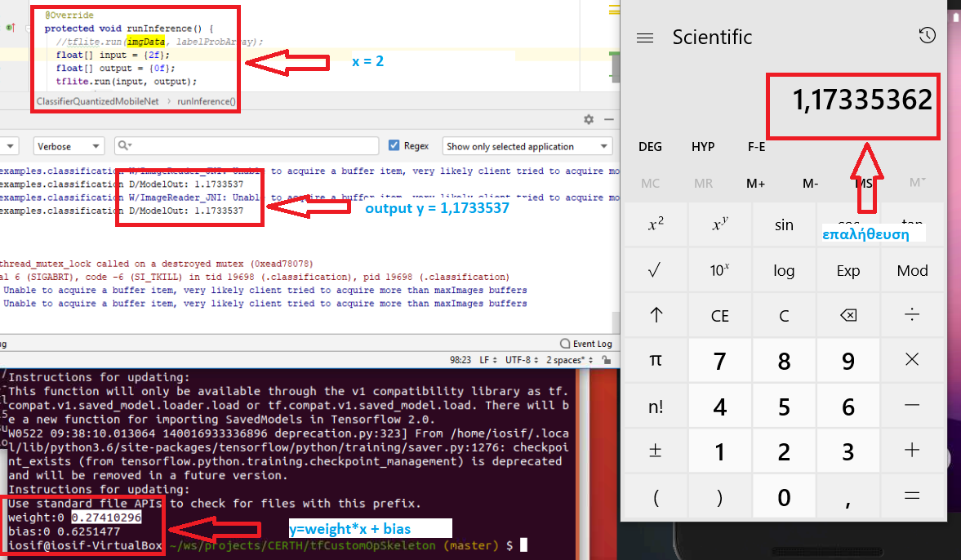Click the Event Log label
Image resolution: width=961 pixels, height=560 pixels.
[592, 344]
